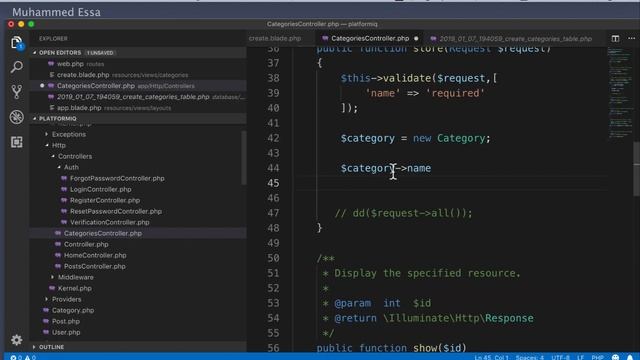The height and width of the screenshot is (360, 640).
Task: Expand the Providers folder
Action: (66, 299)
